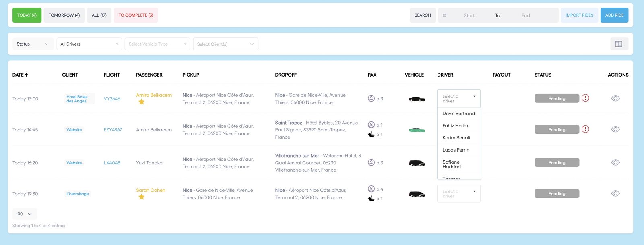Click the Website client tag on 16:20 ride
The height and width of the screenshot is (245, 644).
click(x=74, y=163)
